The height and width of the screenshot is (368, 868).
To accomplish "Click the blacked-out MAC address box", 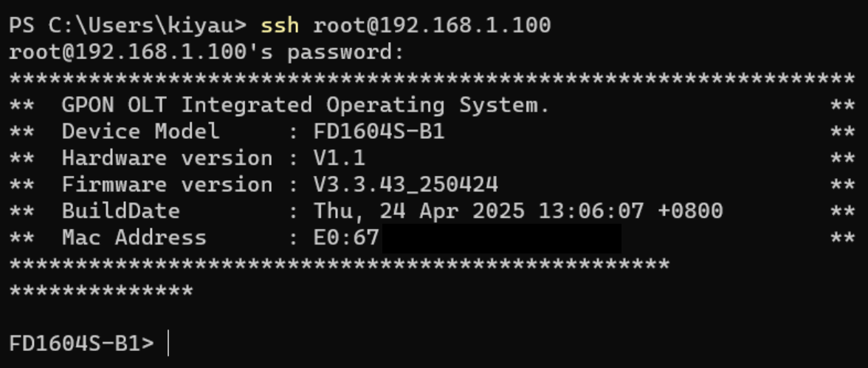I will 501,239.
